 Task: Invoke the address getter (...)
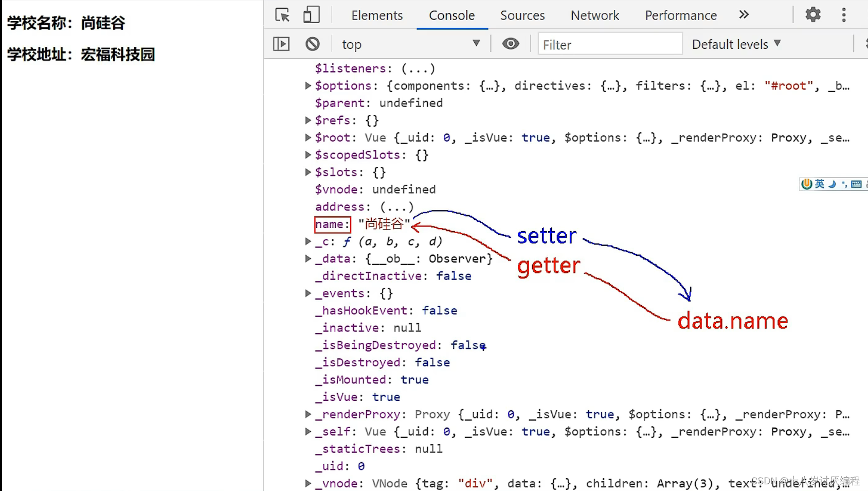point(396,207)
